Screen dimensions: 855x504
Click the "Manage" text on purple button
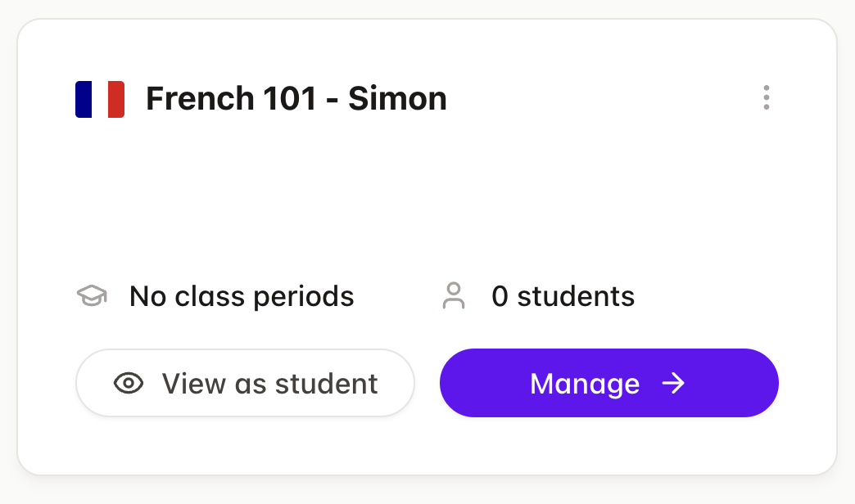[585, 384]
